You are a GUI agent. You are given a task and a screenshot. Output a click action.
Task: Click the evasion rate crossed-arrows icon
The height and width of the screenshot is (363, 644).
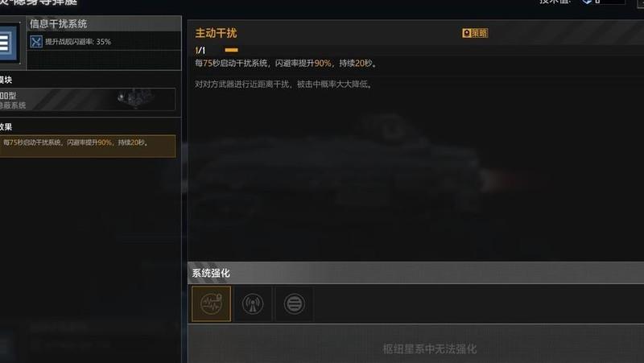point(36,42)
